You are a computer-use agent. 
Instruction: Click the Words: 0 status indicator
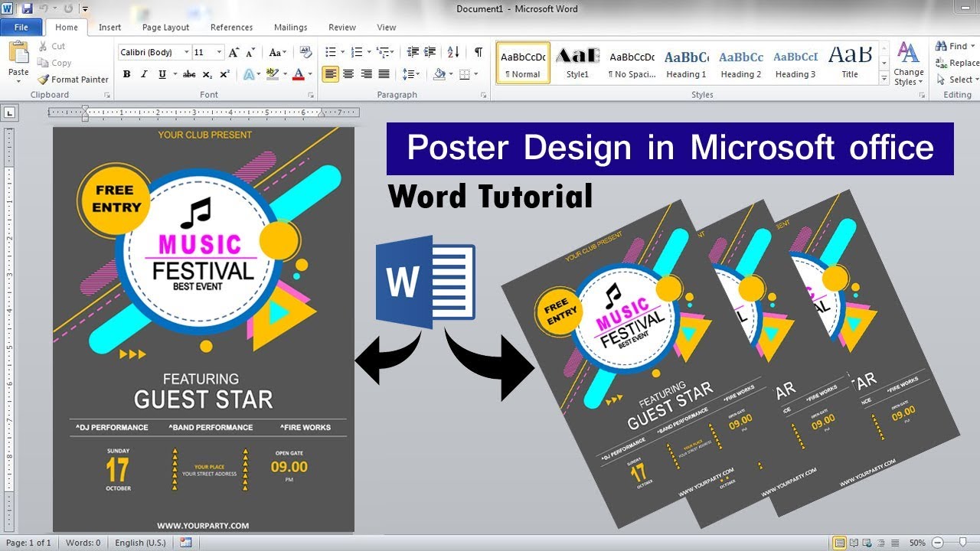point(83,543)
